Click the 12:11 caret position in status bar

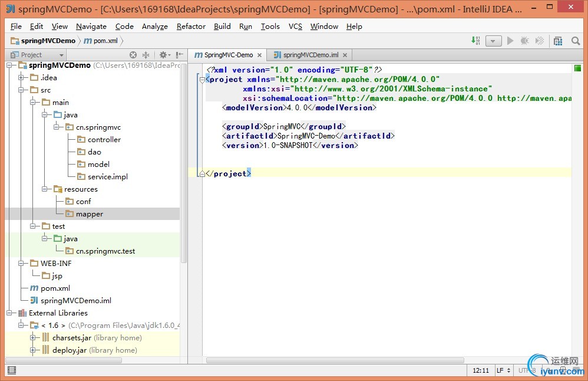pyautogui.click(x=481, y=370)
